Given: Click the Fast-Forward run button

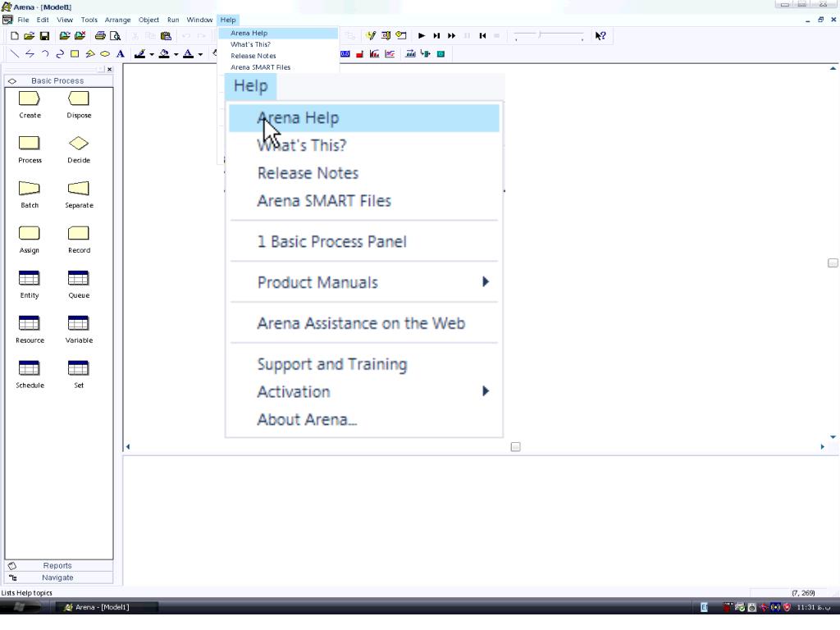Looking at the screenshot, I should click(451, 36).
